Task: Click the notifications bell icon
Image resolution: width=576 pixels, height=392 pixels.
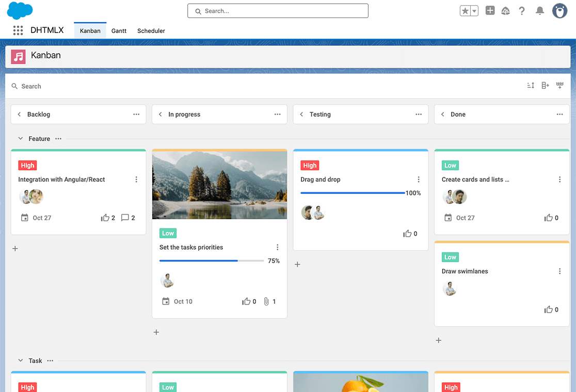Action: pos(540,11)
